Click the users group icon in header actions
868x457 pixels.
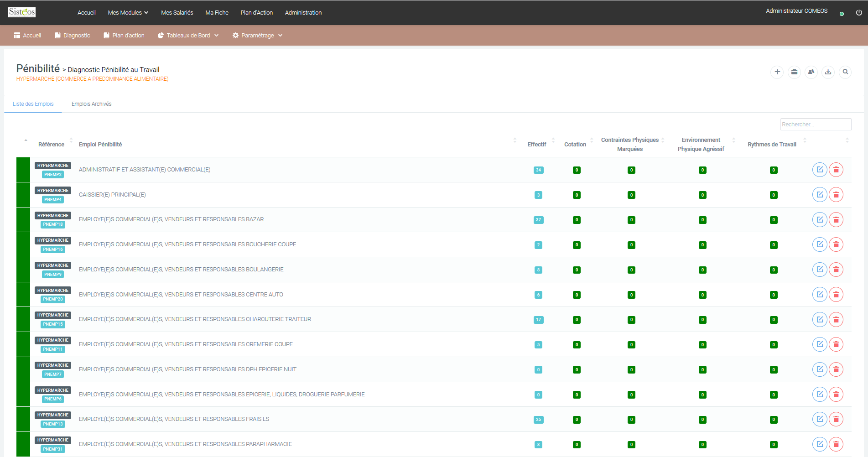[811, 72]
